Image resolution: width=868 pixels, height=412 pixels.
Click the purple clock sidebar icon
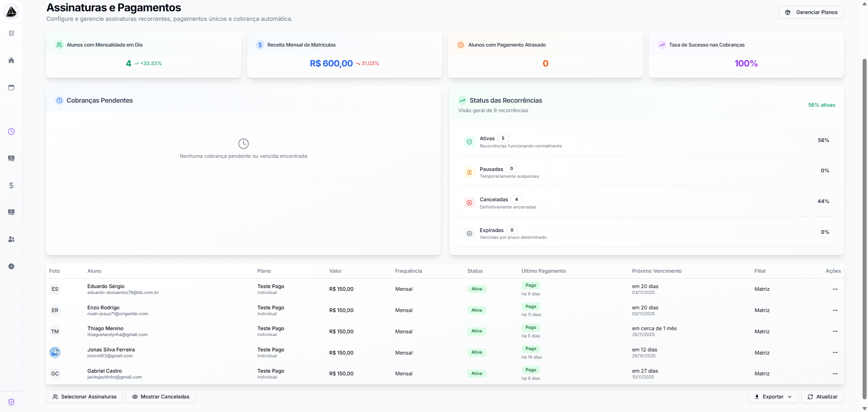click(x=11, y=132)
